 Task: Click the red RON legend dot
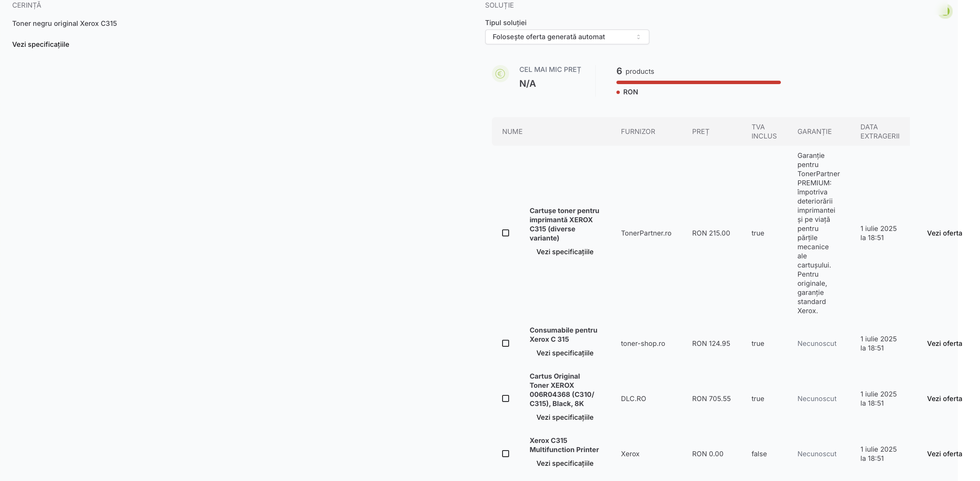click(618, 92)
